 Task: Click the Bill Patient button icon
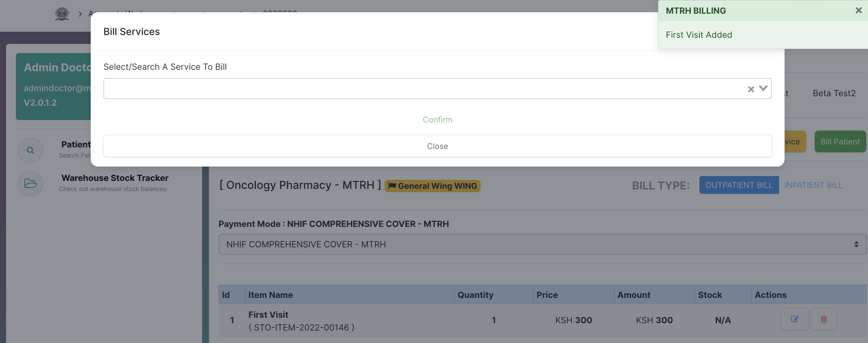[x=840, y=141]
